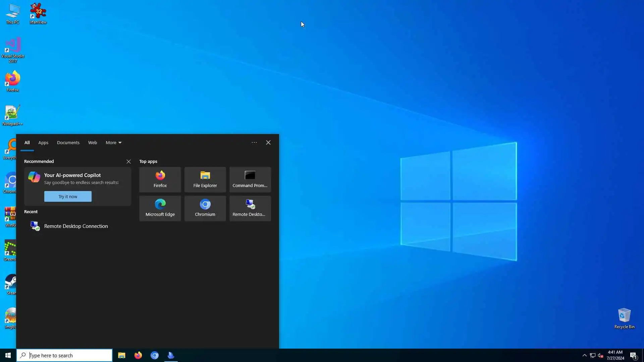The image size is (644, 362).
Task: Expand the More filter dropdown
Action: [x=113, y=142]
